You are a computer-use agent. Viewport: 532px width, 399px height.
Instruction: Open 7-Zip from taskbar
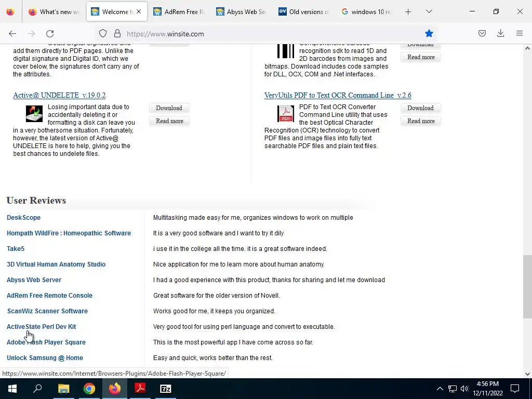click(166, 389)
